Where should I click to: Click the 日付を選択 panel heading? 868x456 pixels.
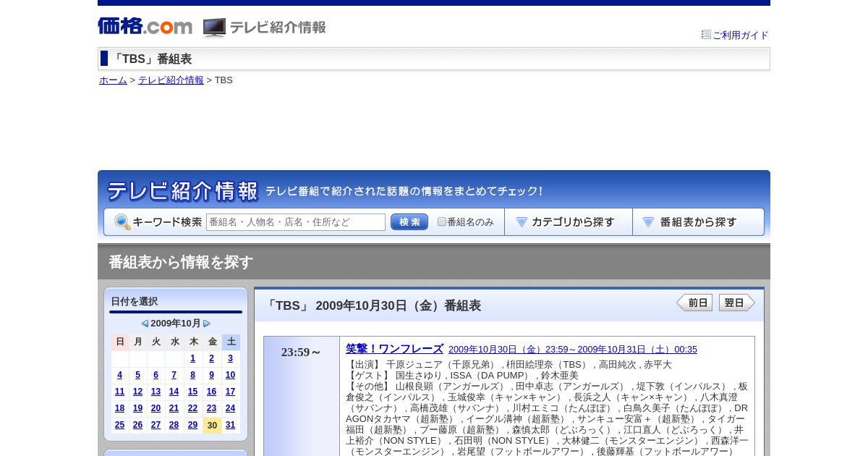(135, 302)
